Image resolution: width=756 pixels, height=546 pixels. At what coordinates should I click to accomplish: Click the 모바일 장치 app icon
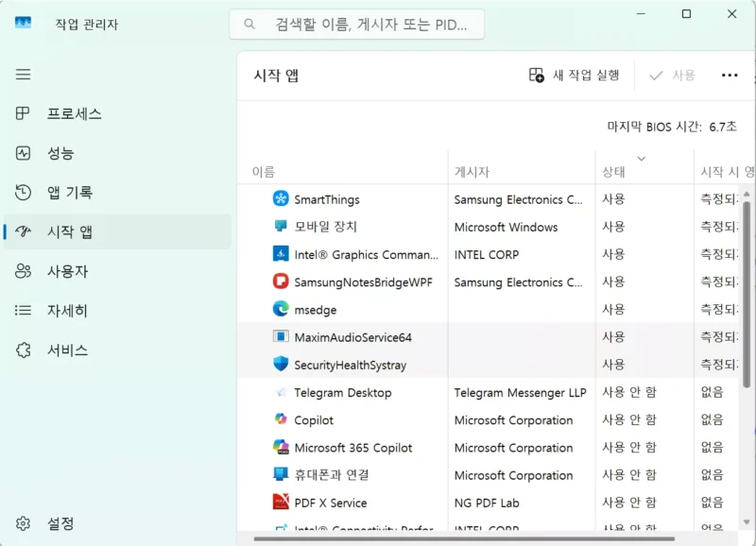281,226
